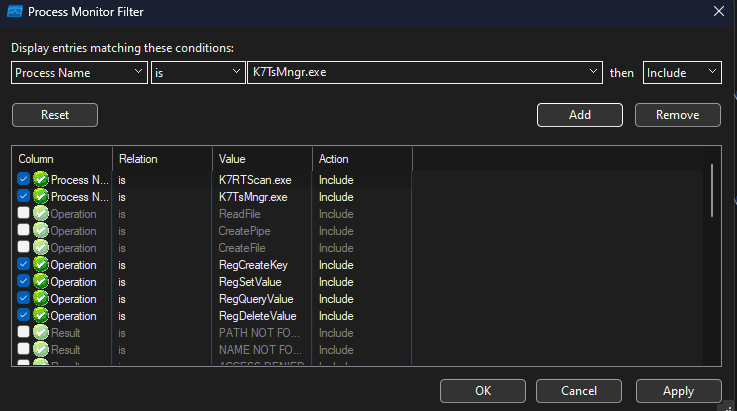Click the K7TsMngr.exe value input field

(x=418, y=73)
